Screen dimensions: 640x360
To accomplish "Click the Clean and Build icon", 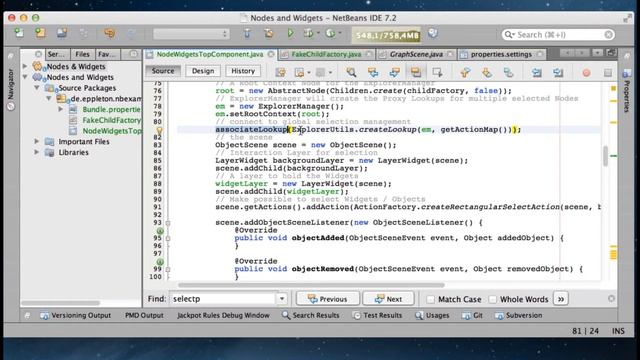I will (x=269, y=33).
